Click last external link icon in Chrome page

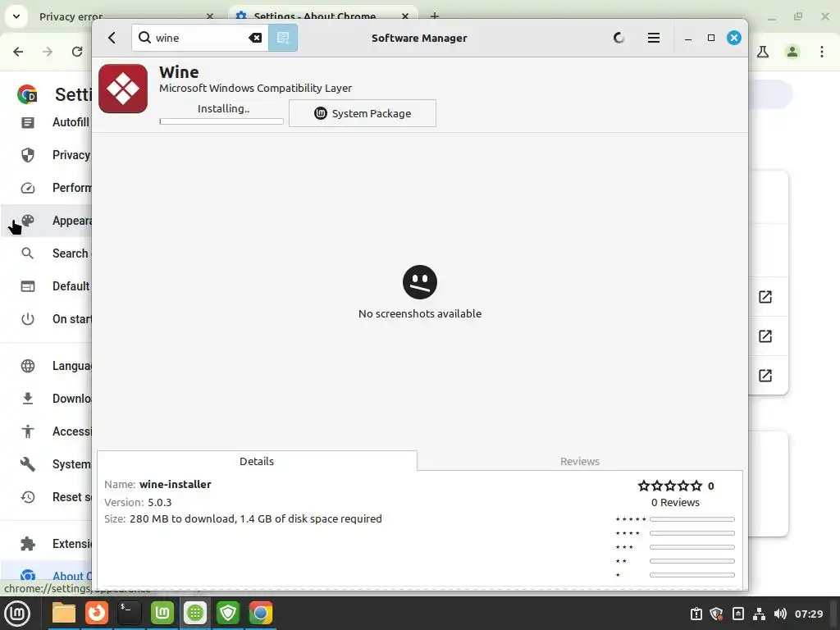click(765, 376)
